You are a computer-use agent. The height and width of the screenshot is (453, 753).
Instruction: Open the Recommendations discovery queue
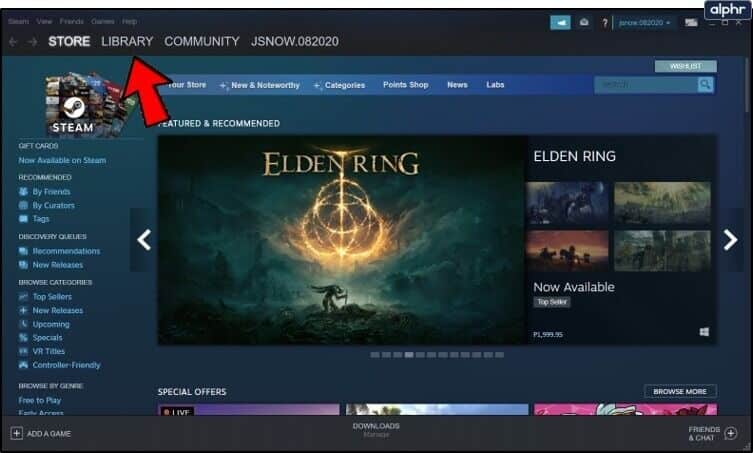click(x=66, y=251)
